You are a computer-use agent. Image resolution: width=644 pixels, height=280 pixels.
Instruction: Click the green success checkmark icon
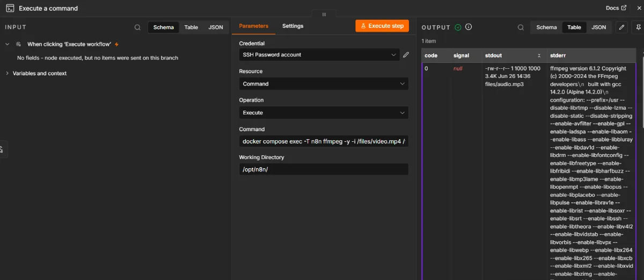458,27
